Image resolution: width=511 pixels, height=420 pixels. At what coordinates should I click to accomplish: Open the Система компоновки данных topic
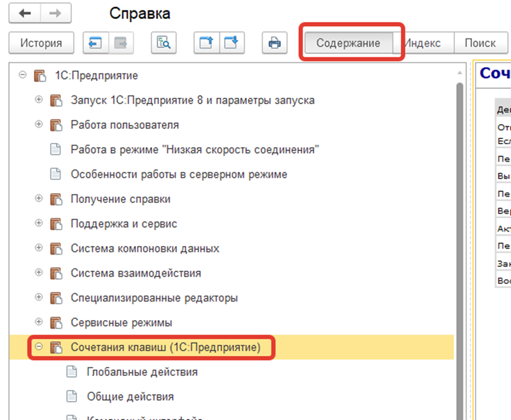click(145, 248)
